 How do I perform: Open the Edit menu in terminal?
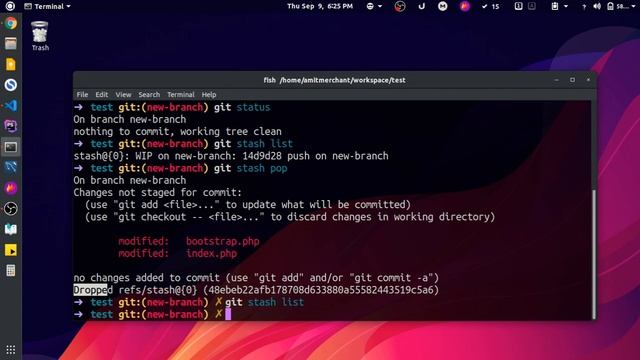coord(102,94)
